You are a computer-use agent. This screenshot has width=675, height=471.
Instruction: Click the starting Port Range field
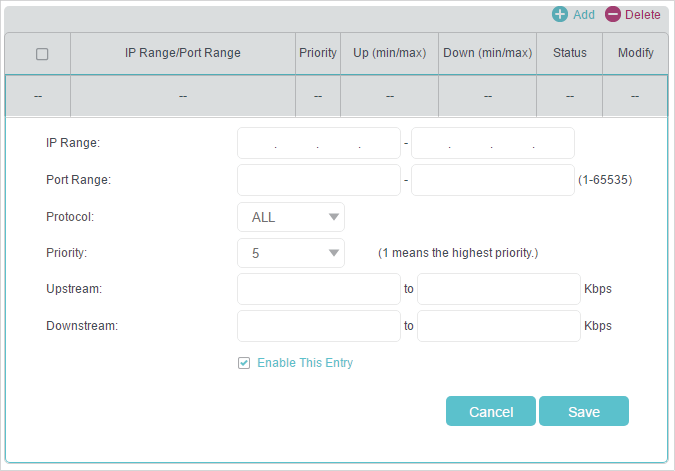(319, 180)
